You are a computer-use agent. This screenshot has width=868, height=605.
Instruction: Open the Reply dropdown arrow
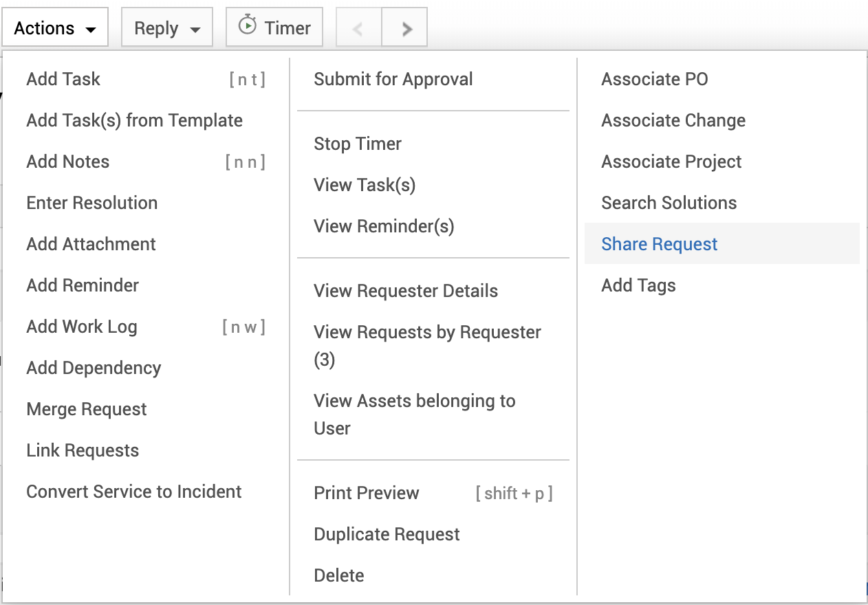[195, 30]
